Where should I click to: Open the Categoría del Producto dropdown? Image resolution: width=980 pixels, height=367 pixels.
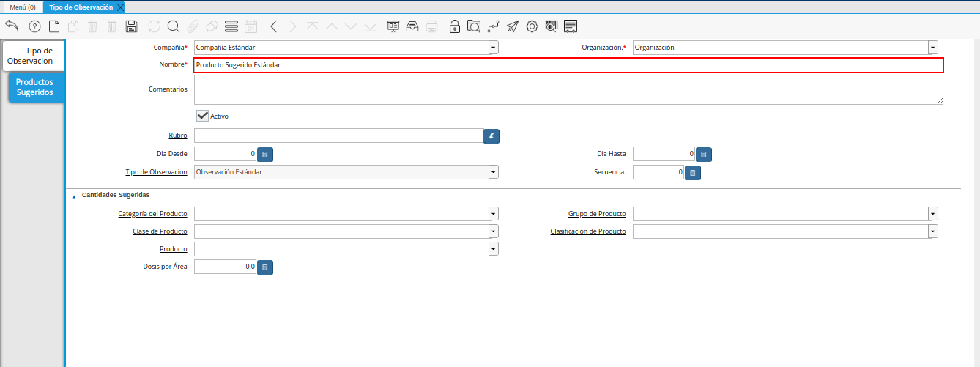(x=494, y=214)
